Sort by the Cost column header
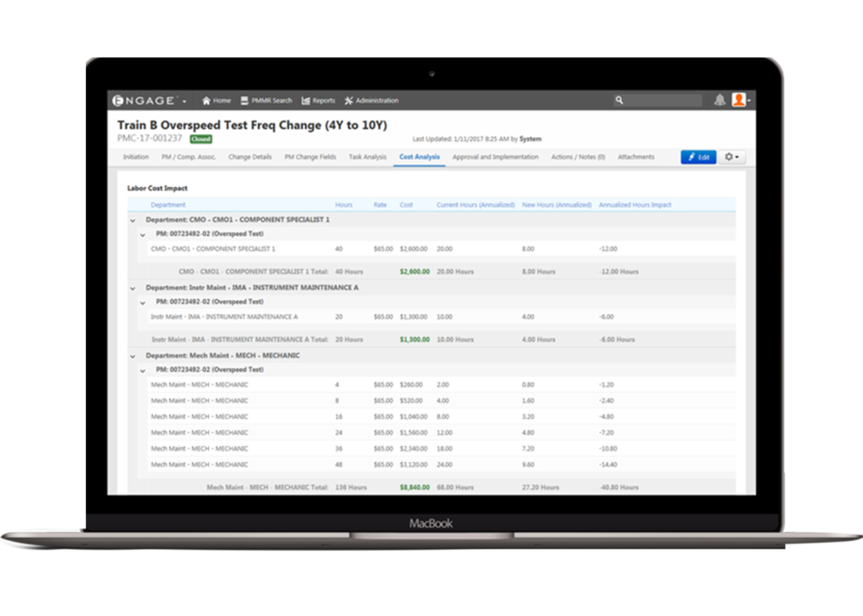The image size is (863, 616). 406,205
